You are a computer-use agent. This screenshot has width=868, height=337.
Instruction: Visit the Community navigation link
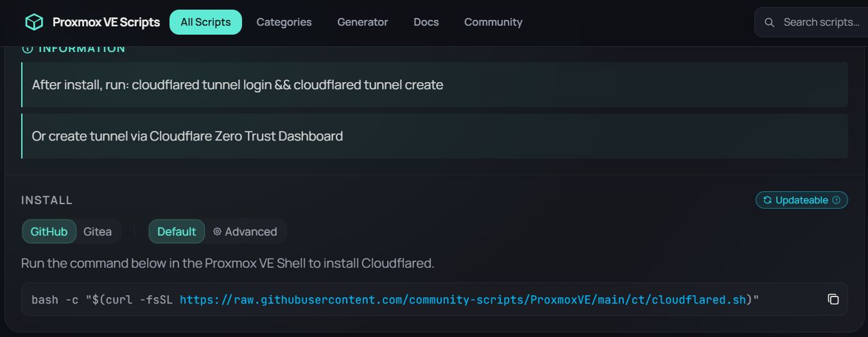493,22
